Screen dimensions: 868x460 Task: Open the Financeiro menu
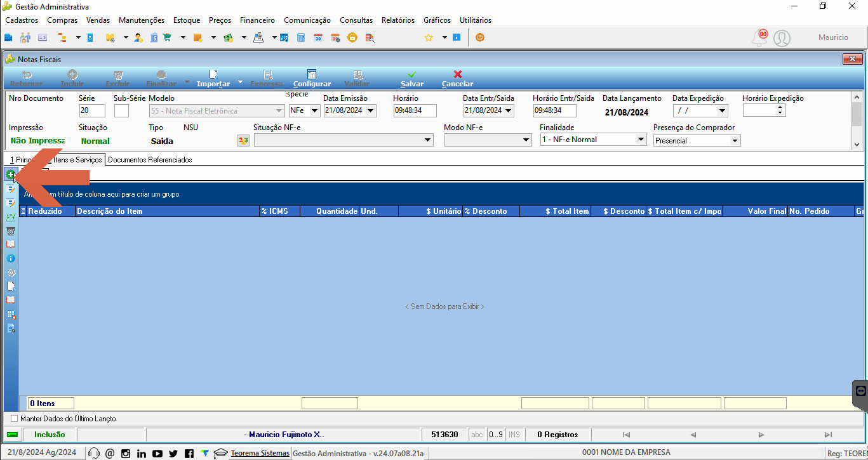point(257,20)
